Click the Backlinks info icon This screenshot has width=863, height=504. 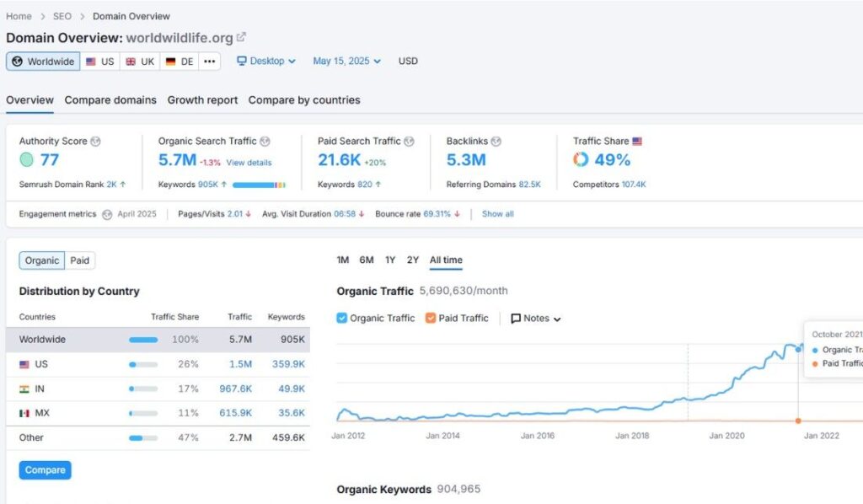tap(496, 142)
